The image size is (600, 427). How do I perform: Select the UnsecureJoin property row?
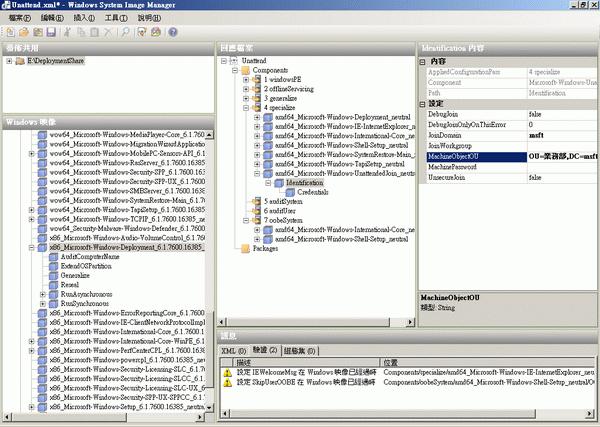coord(511,178)
